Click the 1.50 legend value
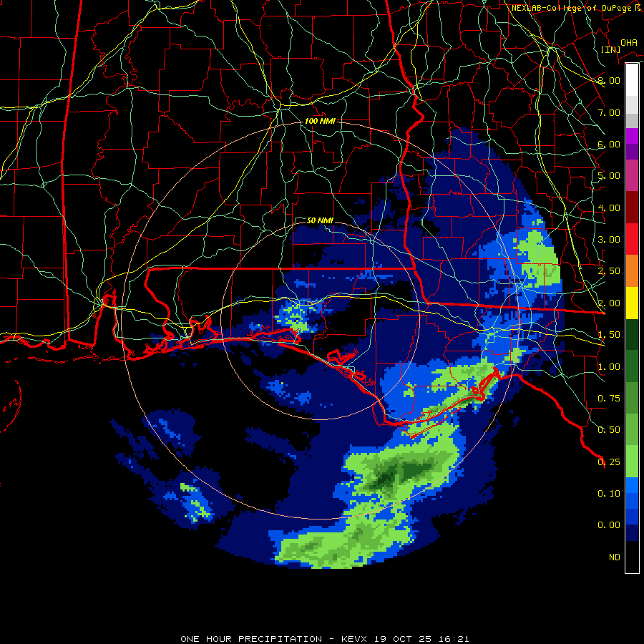Screen dimensions: 644x644 point(609,335)
